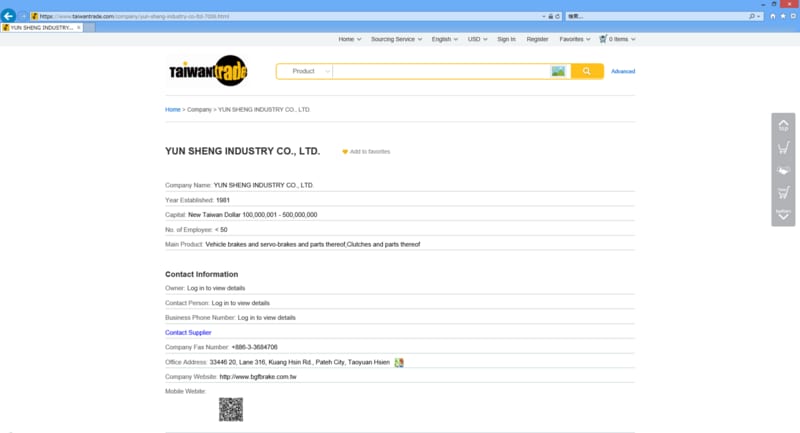Expand the Sourcing Service dropdown
800x433 pixels.
coord(396,39)
